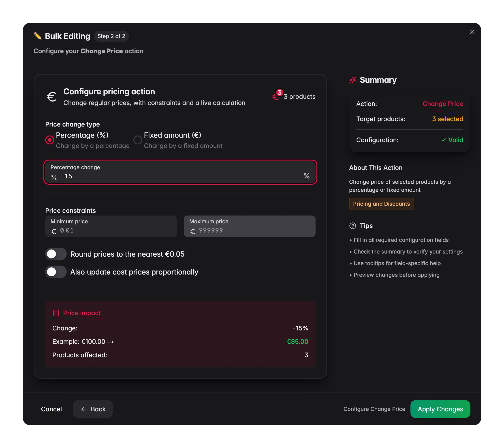
Task: Click the '-15%' value in the Change row
Action: point(300,328)
